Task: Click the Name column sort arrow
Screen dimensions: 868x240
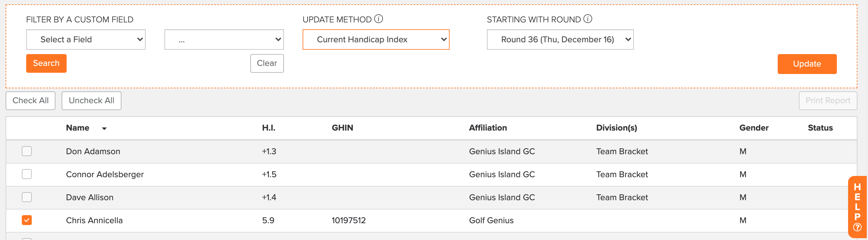Action: [x=104, y=129]
